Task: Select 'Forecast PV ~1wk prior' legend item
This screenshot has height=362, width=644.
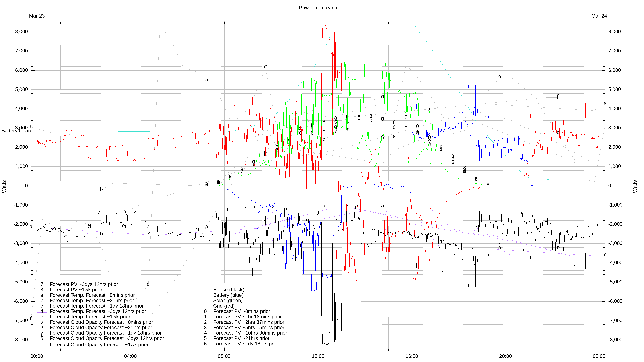Action: pos(76,290)
